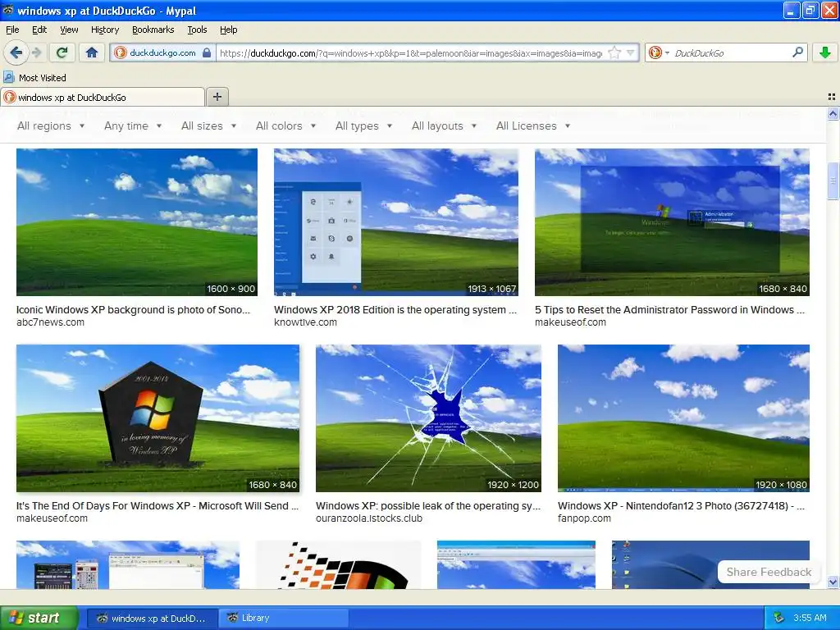
Task: Click the knowtive.com source link
Action: pos(305,322)
